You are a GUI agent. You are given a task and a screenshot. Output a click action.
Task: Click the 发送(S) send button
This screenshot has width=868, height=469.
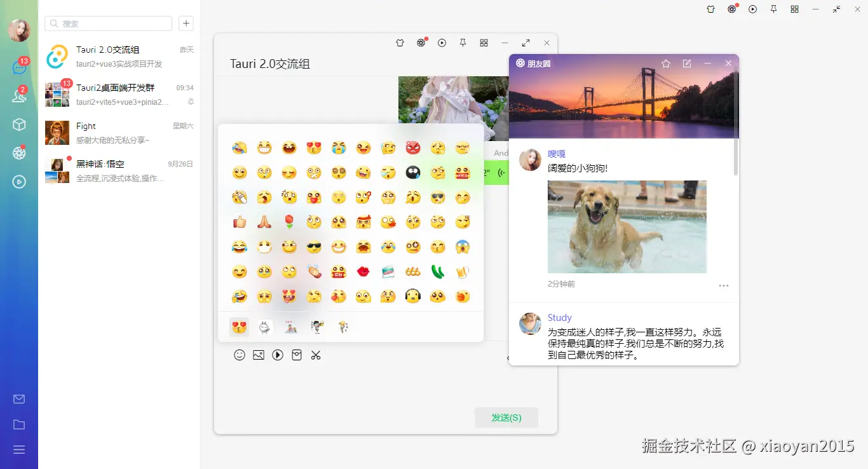click(x=506, y=418)
